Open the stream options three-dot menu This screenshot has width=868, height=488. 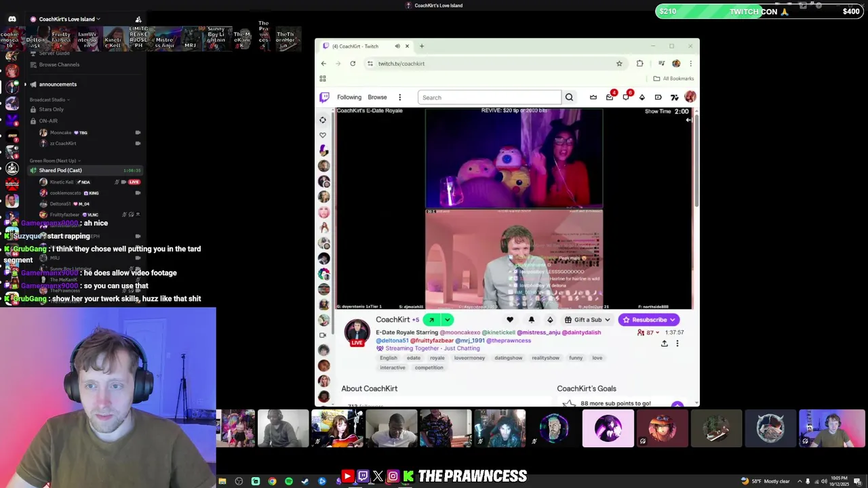click(677, 344)
